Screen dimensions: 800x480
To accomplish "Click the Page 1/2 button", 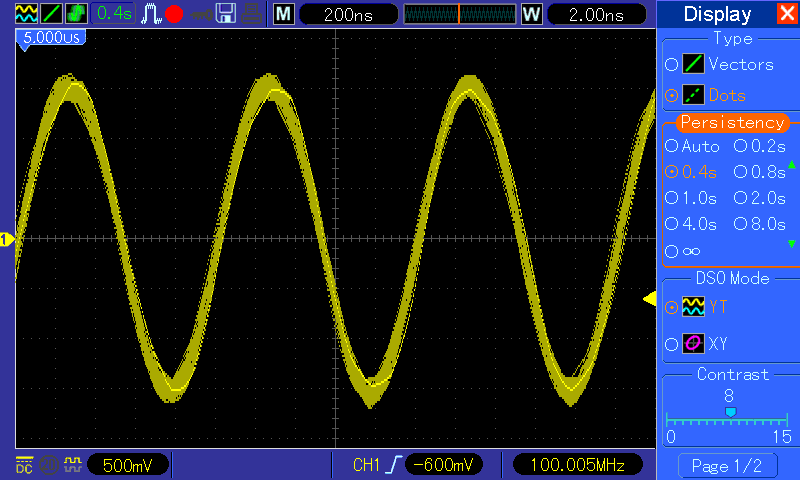I will [x=728, y=466].
